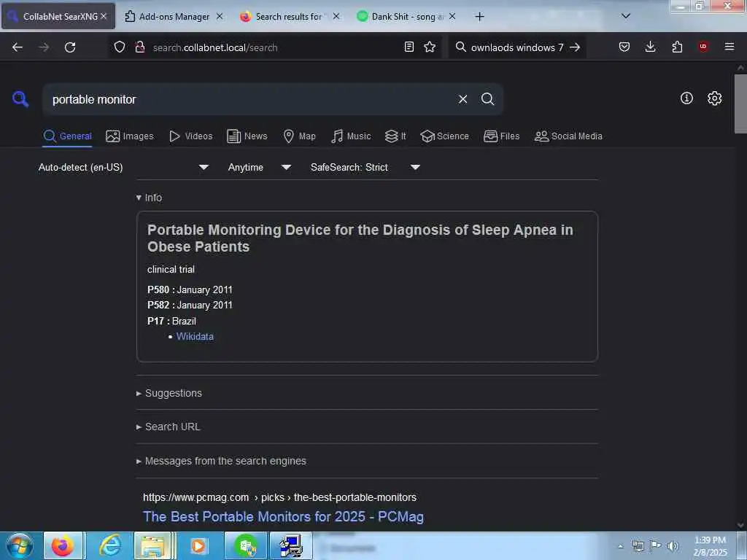
Task: Click the volume speaker tray icon
Action: point(673,546)
